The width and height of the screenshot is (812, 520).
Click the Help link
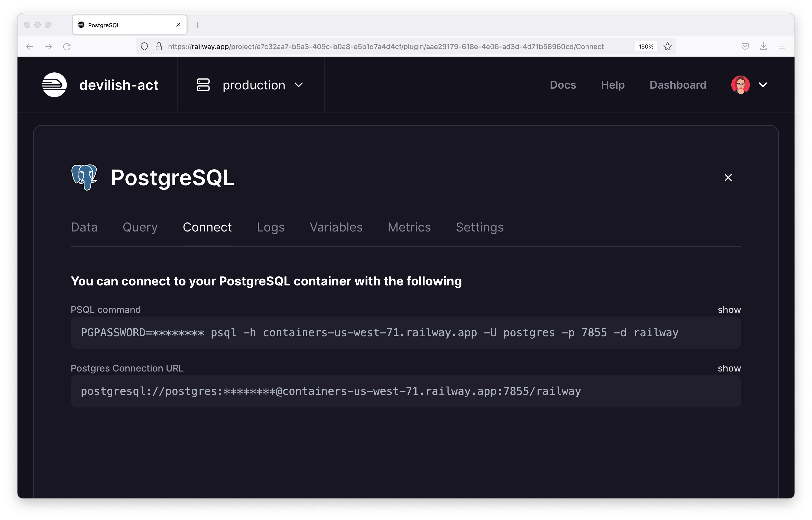[x=613, y=85]
